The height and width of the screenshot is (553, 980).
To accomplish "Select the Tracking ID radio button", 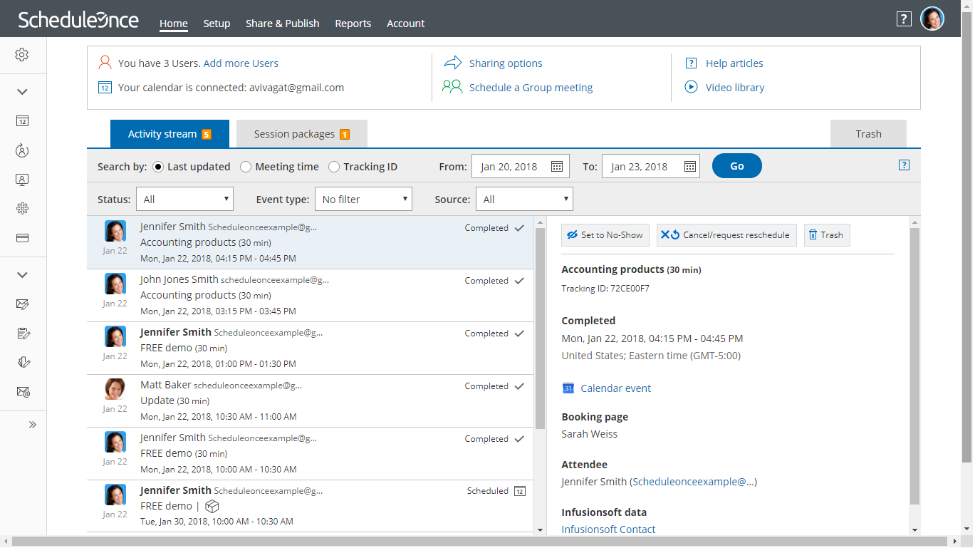I will [x=334, y=167].
